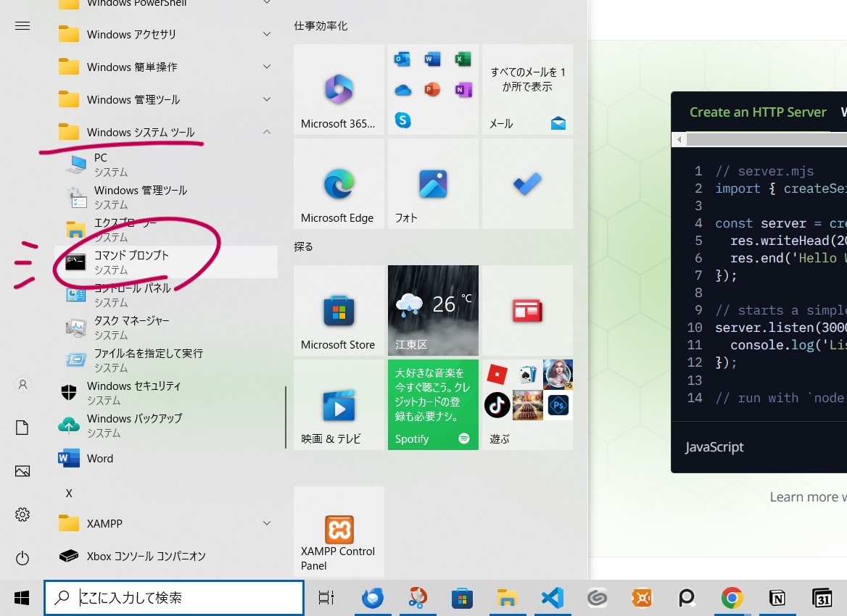This screenshot has height=616, width=847.
Task: Open Windows セキュリティ app
Action: point(166,393)
